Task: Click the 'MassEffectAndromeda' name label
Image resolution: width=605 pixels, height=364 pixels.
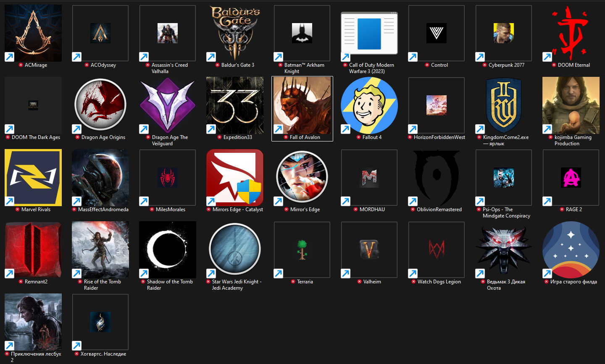Action: 103,209
